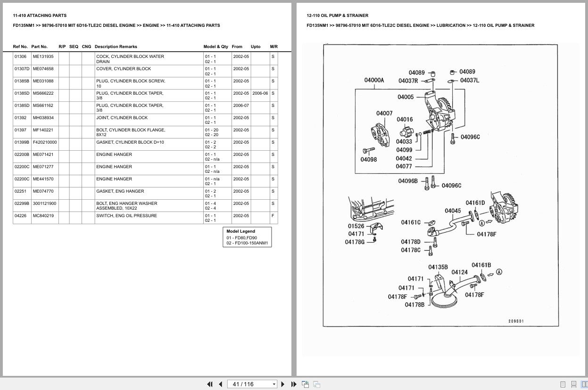Click diagram label 04178G

355,242
